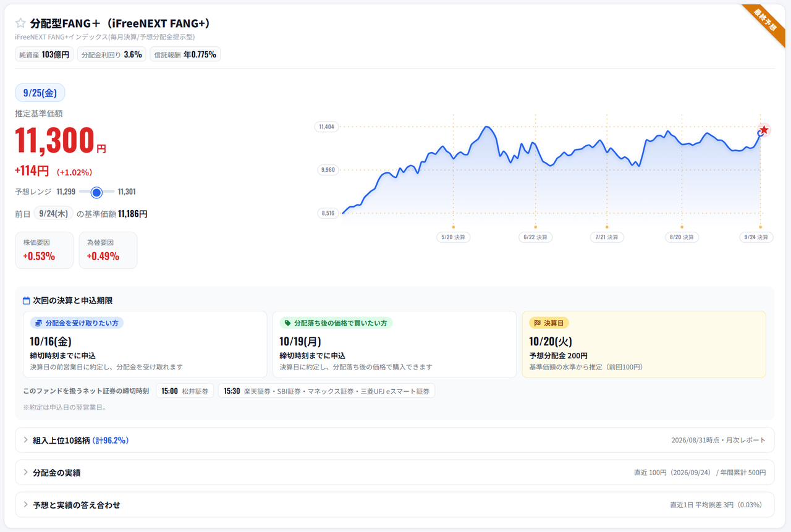Click the 15:30 楽天証券 cutoff chip
Image resolution: width=791 pixels, height=532 pixels.
(x=326, y=391)
